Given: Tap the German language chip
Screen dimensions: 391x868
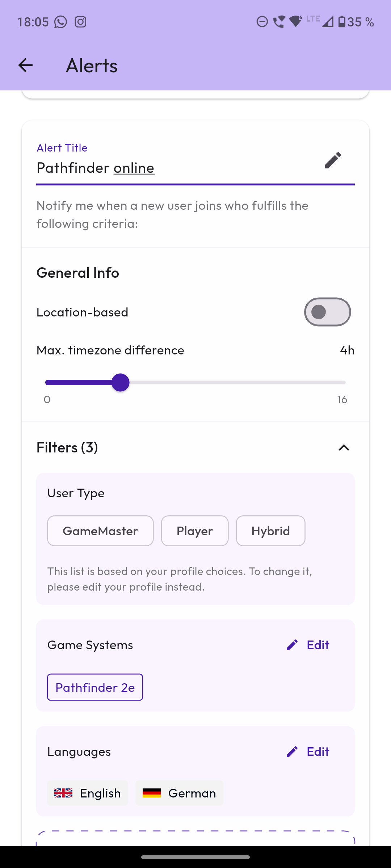Looking at the screenshot, I should pos(179,793).
